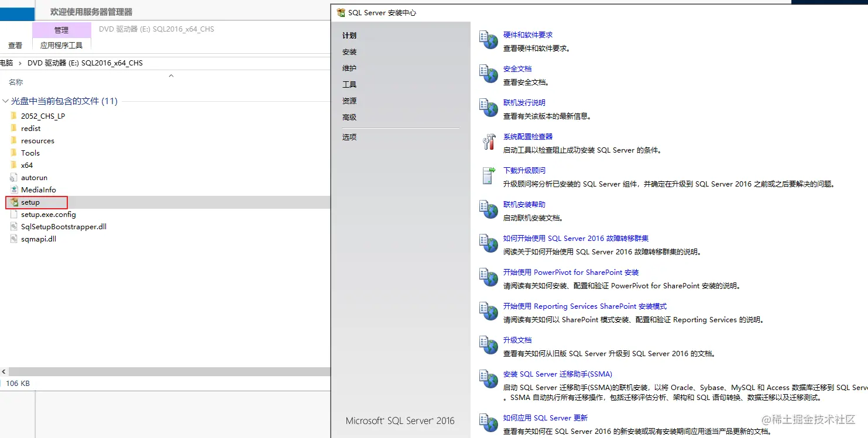This screenshot has height=438, width=868.
Task: Open the 联机发行说明 link
Action: click(x=524, y=103)
